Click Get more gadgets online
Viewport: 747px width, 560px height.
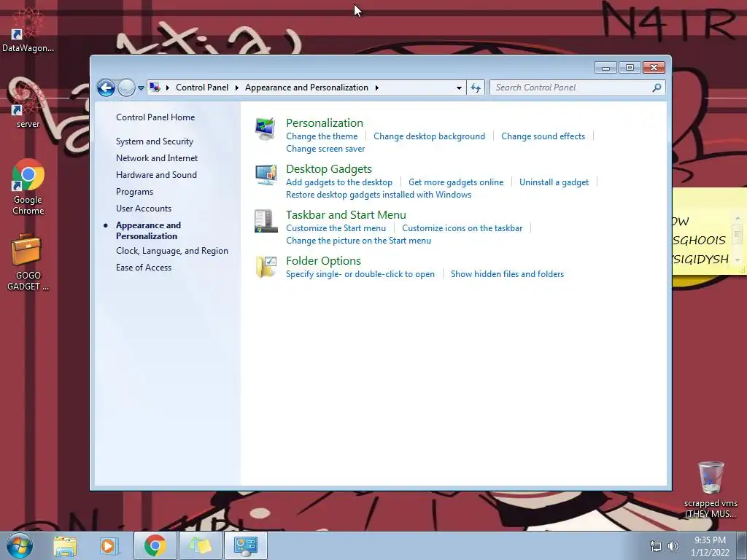coord(455,182)
